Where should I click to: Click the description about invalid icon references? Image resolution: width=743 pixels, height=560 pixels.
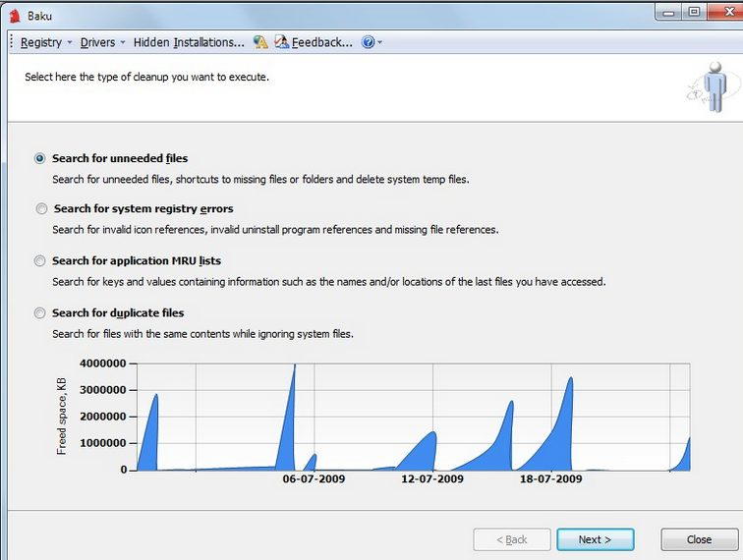click(275, 229)
